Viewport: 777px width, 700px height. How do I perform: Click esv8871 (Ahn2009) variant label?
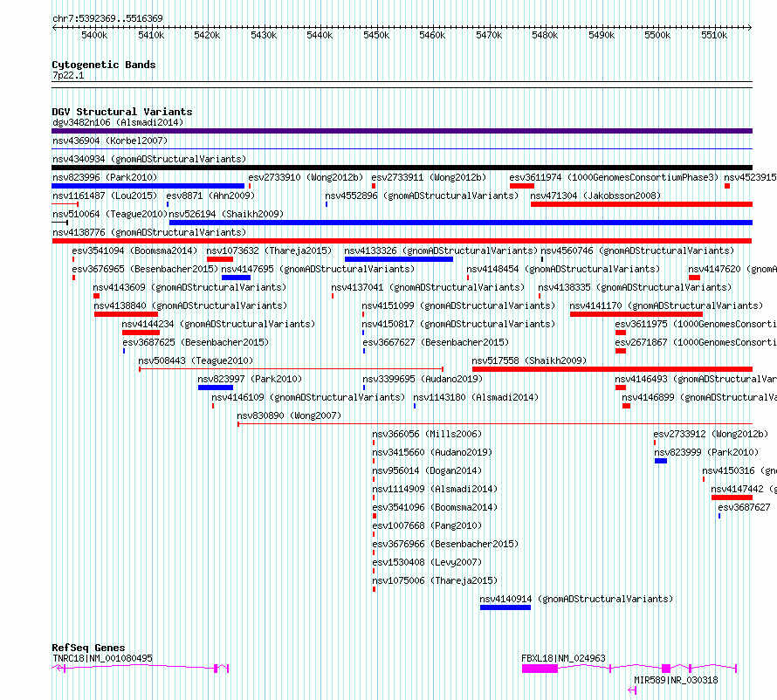point(210,196)
